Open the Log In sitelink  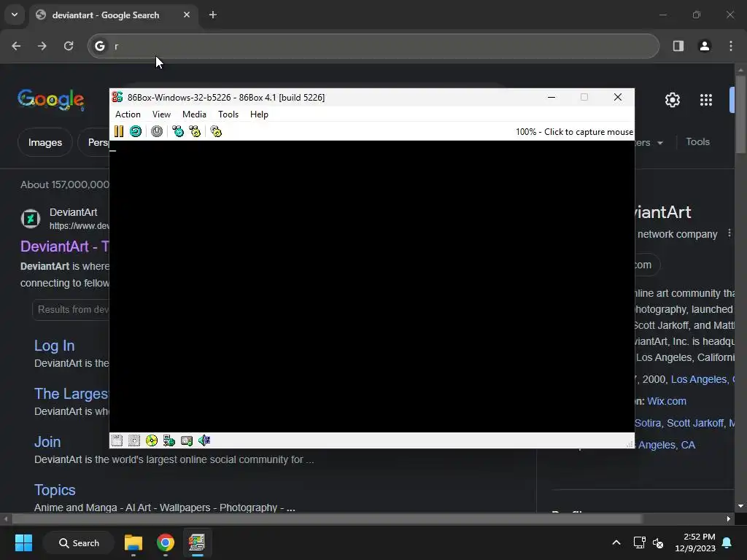pyautogui.click(x=54, y=346)
